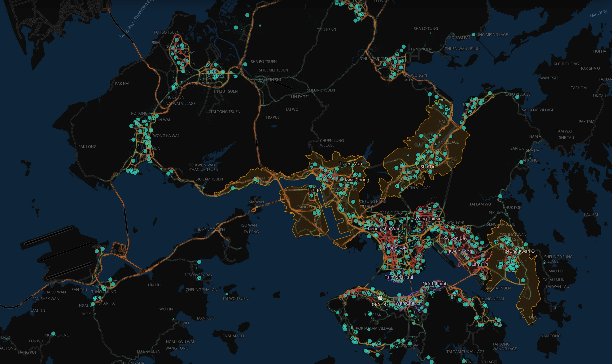612x364 pixels.
Task: Click the Kowloon Bay label
Action: [454, 238]
